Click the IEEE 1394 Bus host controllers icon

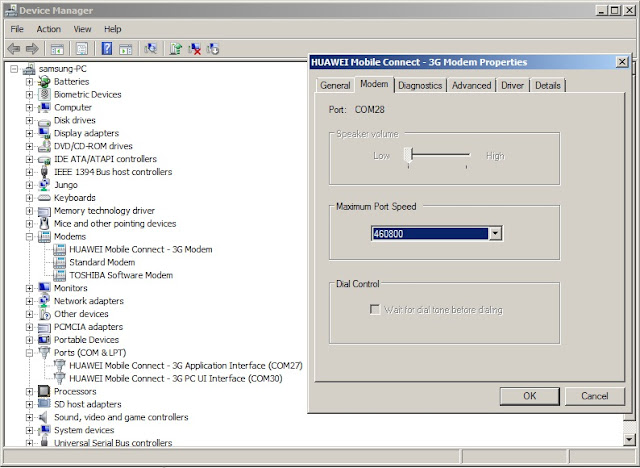(44, 172)
